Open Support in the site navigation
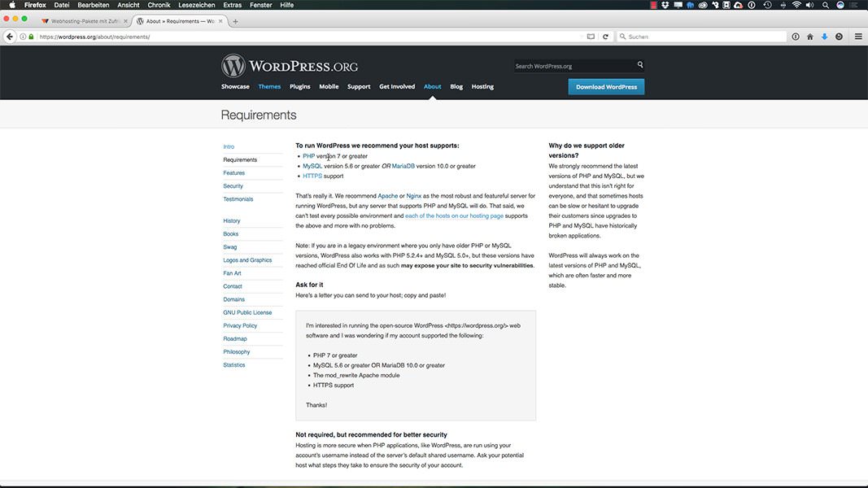Image resolution: width=868 pixels, height=488 pixels. [359, 87]
